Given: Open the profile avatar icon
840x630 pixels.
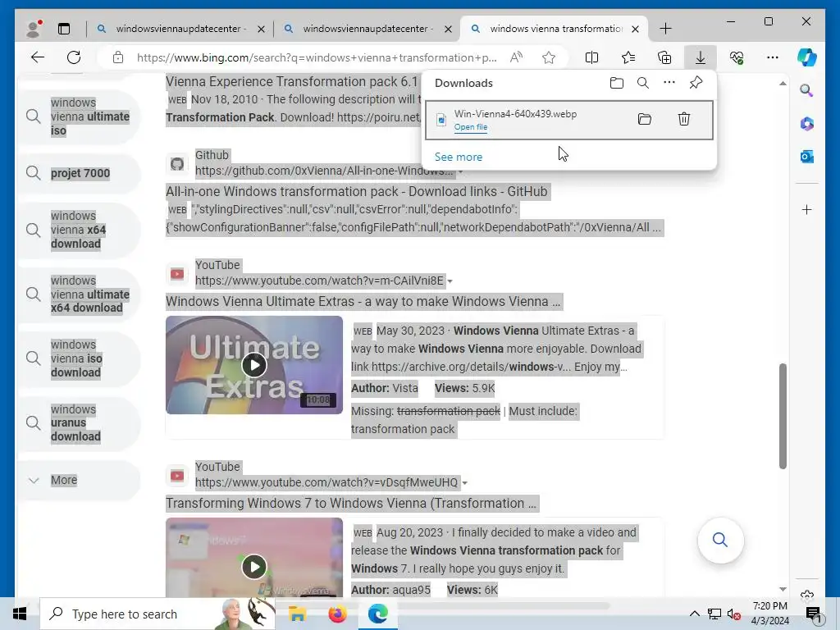Looking at the screenshot, I should point(34,29).
